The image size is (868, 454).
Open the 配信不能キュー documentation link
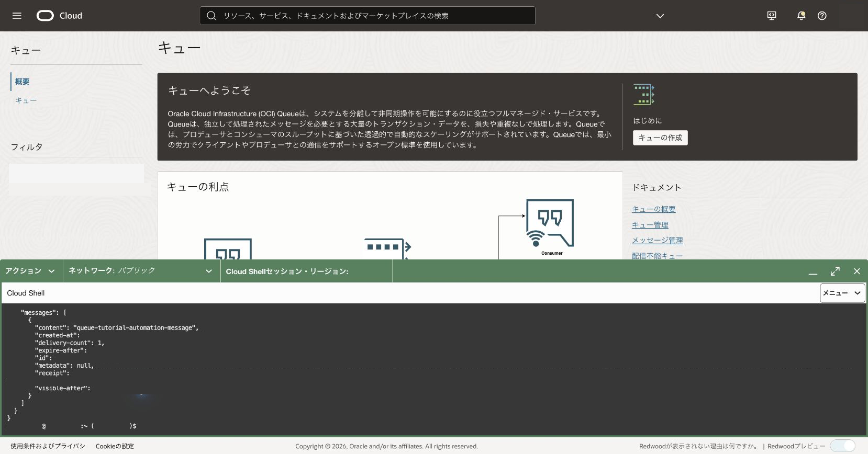click(x=657, y=255)
